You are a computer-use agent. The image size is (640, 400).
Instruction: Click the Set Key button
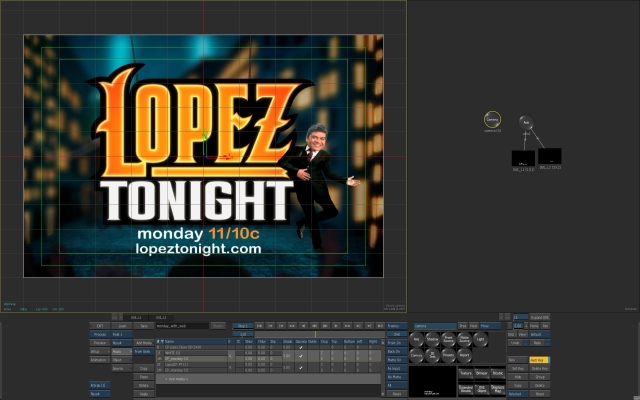coord(518,369)
